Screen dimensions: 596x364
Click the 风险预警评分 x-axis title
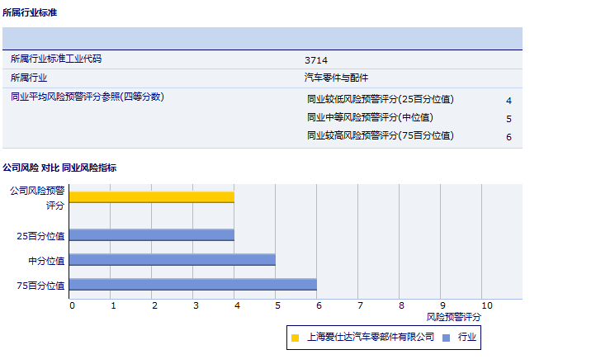[x=453, y=317]
